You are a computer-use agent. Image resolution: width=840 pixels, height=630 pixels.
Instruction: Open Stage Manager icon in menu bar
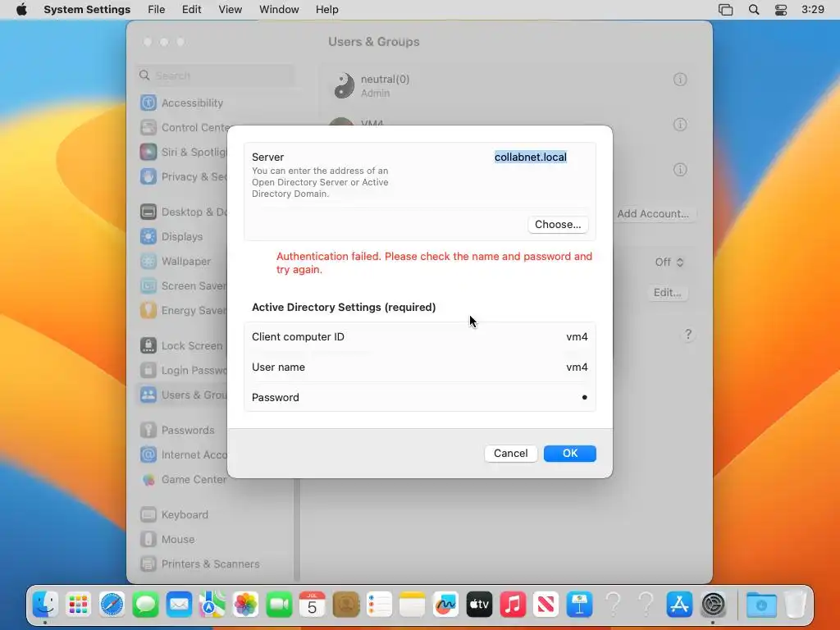[x=725, y=10]
